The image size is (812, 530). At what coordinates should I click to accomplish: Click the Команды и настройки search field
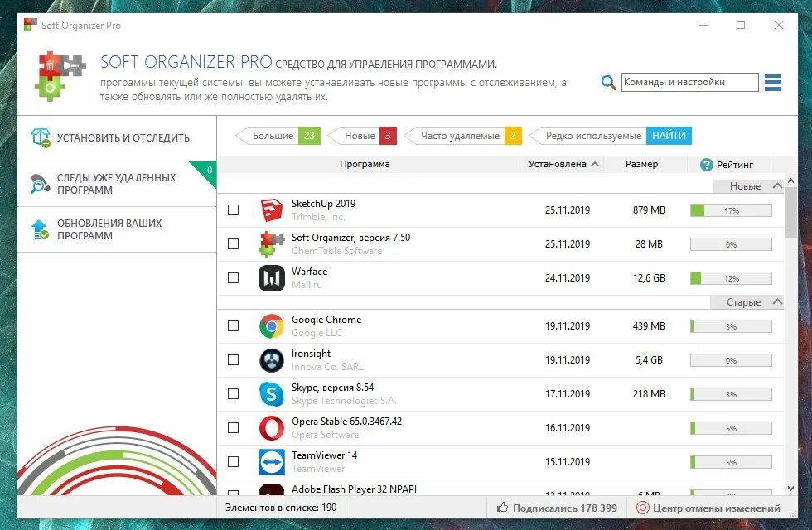pos(689,82)
